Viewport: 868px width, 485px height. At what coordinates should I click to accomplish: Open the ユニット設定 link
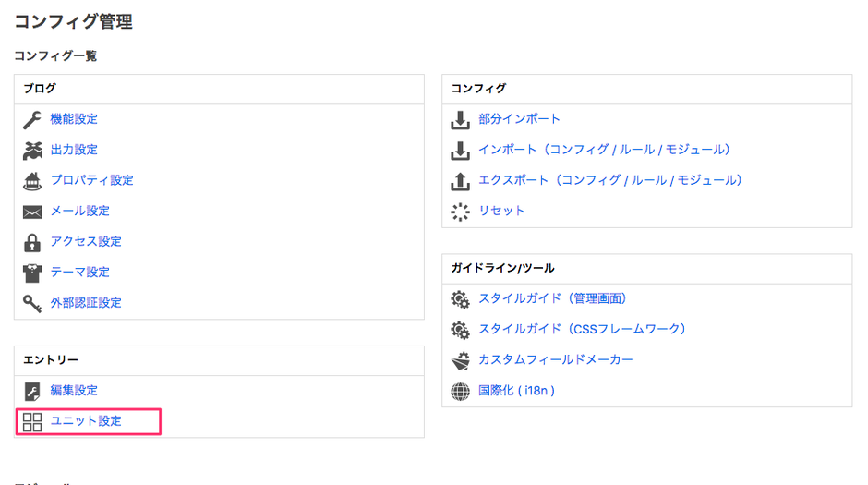click(x=86, y=421)
